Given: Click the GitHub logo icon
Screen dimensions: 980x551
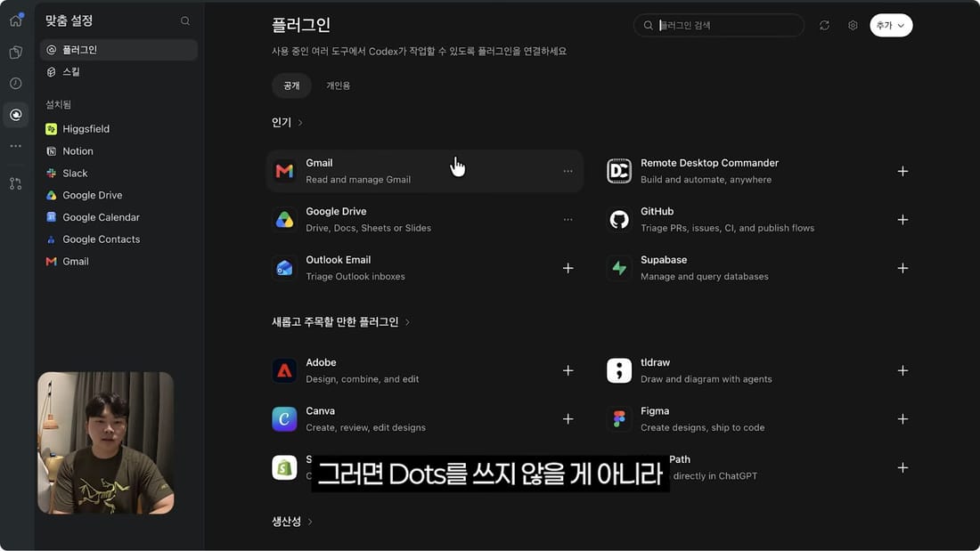Looking at the screenshot, I should coord(619,219).
